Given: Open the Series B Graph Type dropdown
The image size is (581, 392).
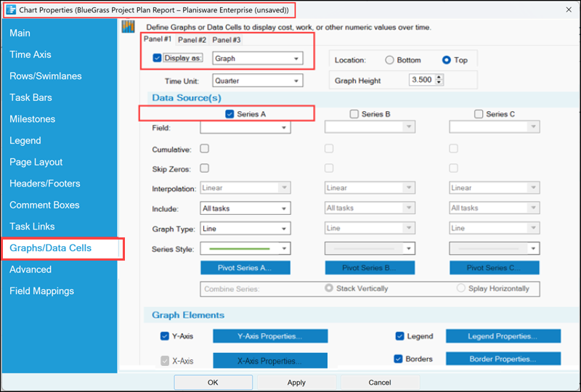Looking at the screenshot, I should tap(370, 228).
